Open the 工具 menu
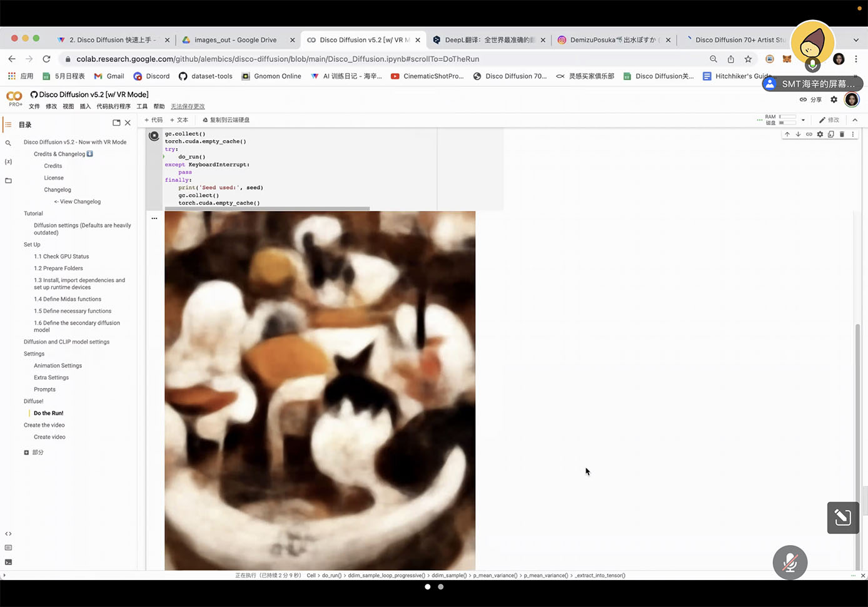Viewport: 868px width, 607px height. point(142,106)
